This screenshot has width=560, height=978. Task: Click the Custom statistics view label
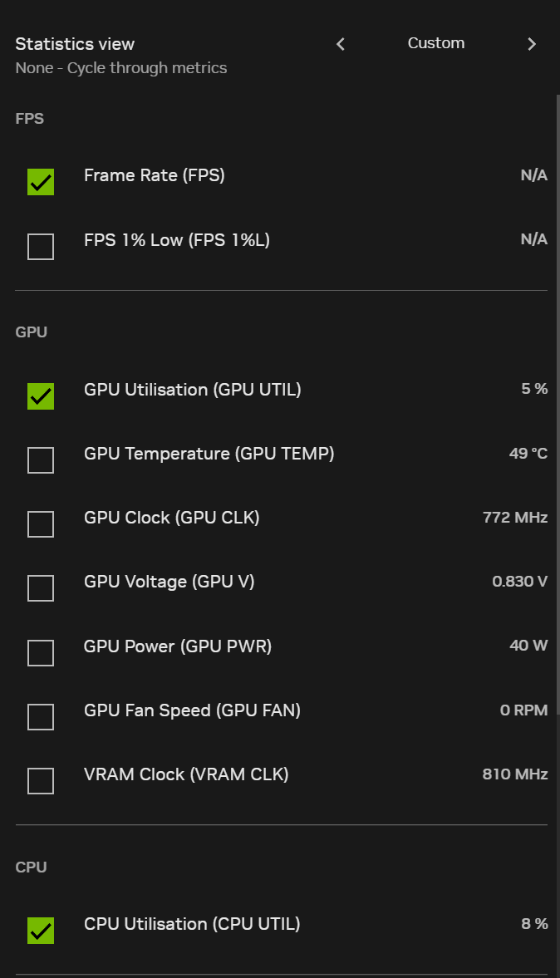[x=436, y=43]
